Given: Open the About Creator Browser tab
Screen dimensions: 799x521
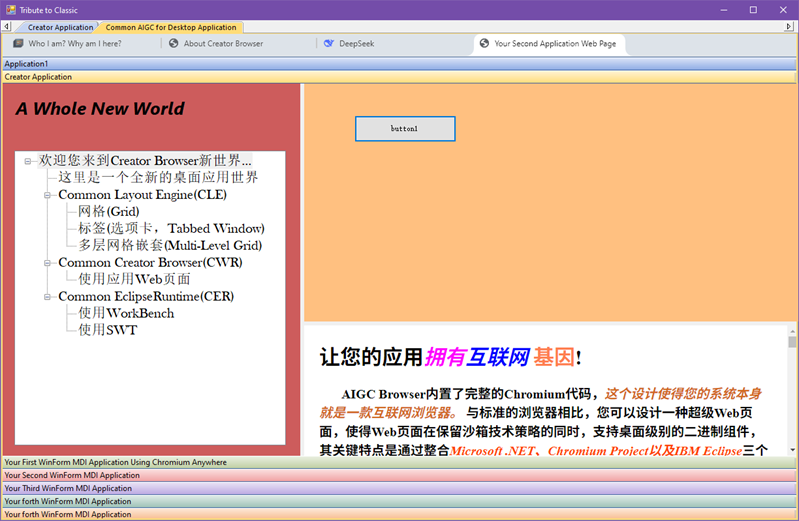Looking at the screenshot, I should click(223, 43).
